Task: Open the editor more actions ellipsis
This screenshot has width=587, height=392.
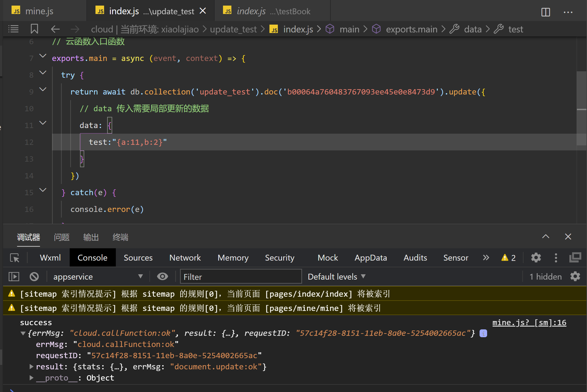Action: click(568, 12)
